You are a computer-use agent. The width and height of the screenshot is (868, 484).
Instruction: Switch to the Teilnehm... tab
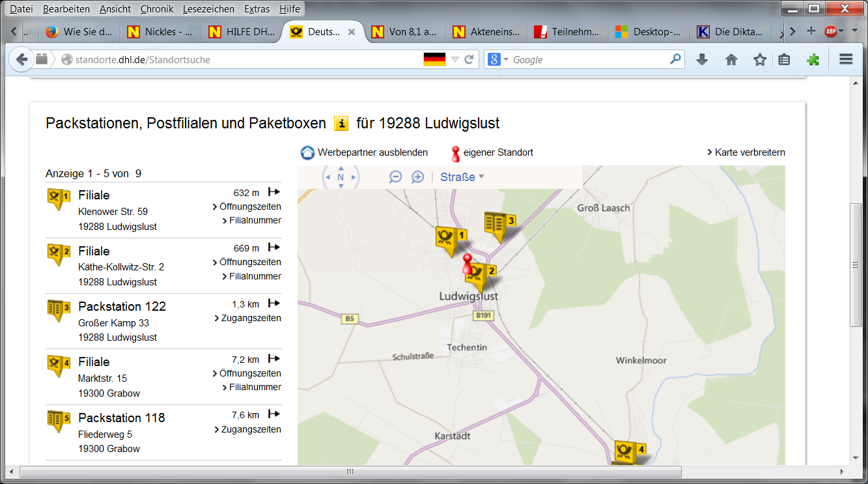point(567,31)
